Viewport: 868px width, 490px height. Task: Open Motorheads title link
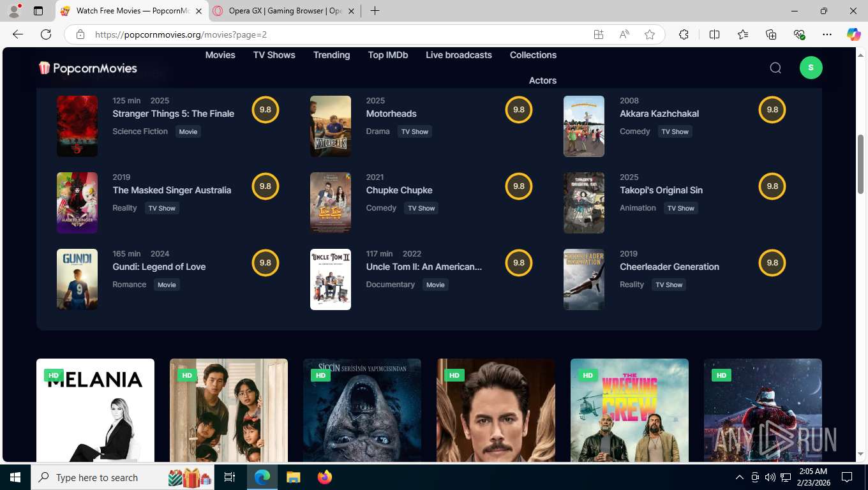pyautogui.click(x=391, y=114)
